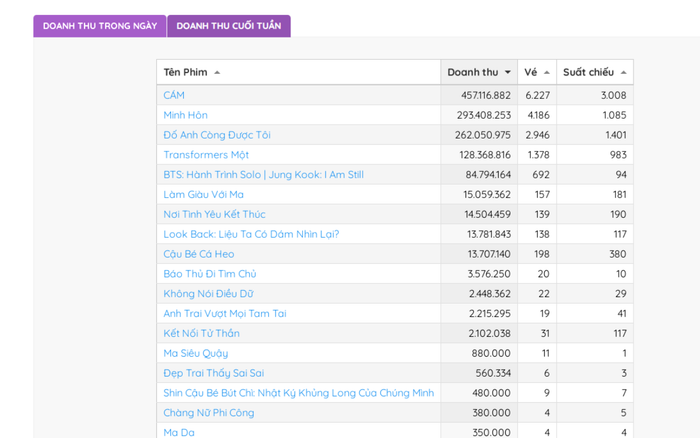Switch to the Doanh Thu Trong Ngày tab
The height and width of the screenshot is (438, 700).
pos(99,26)
